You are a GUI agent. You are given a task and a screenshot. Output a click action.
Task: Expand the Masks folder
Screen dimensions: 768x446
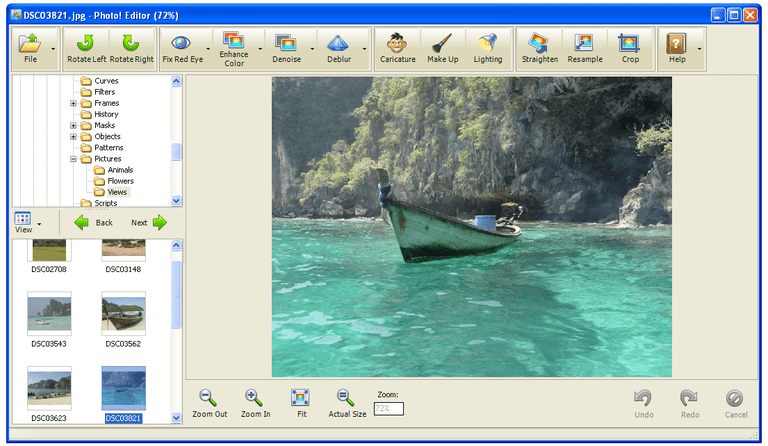pyautogui.click(x=73, y=125)
